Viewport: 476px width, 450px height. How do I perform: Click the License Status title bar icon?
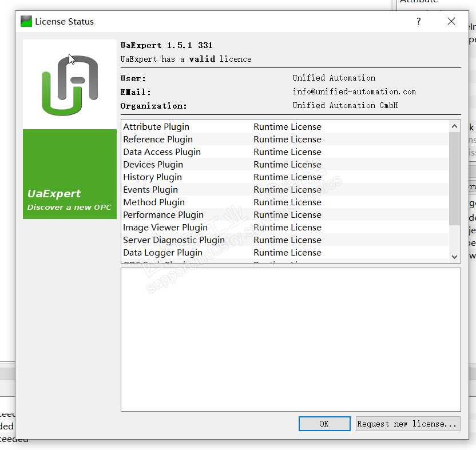pos(26,21)
